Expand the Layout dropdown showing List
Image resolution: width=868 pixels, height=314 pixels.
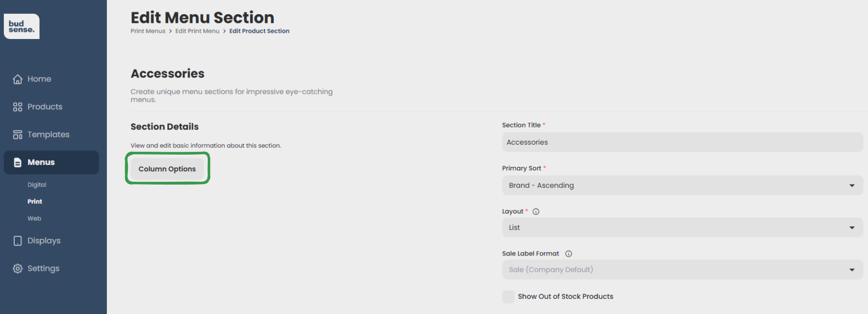point(682,228)
